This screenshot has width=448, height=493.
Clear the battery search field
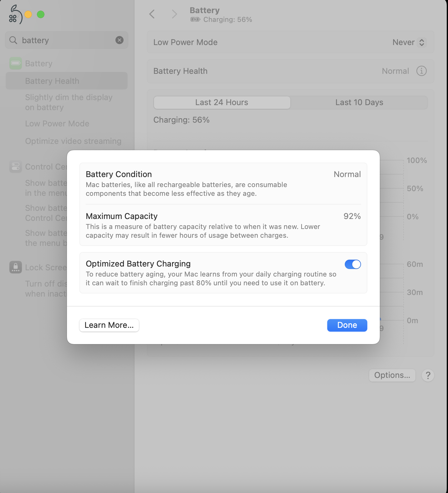click(x=120, y=40)
